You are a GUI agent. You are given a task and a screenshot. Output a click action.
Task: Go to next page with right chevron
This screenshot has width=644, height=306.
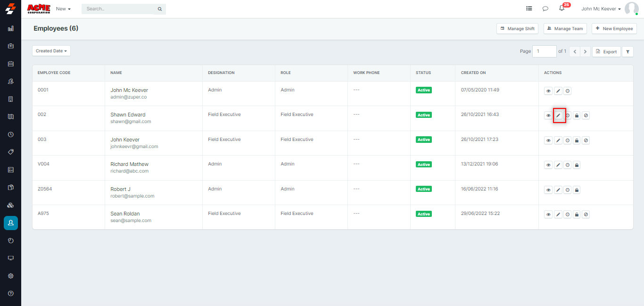coord(585,51)
